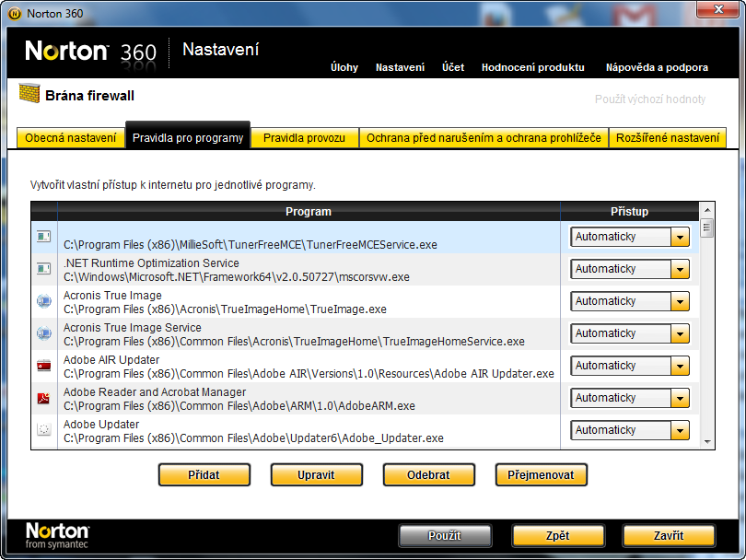Open Hodnocení produktu menu

pyautogui.click(x=533, y=67)
